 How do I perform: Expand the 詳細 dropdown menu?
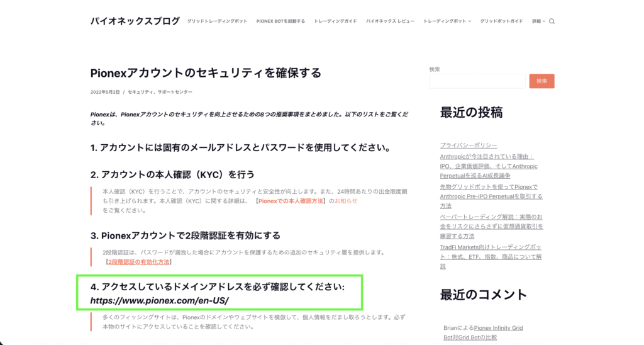coord(538,21)
